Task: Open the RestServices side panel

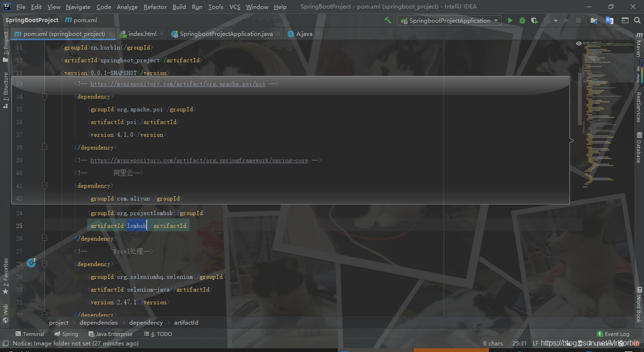Action: click(639, 107)
